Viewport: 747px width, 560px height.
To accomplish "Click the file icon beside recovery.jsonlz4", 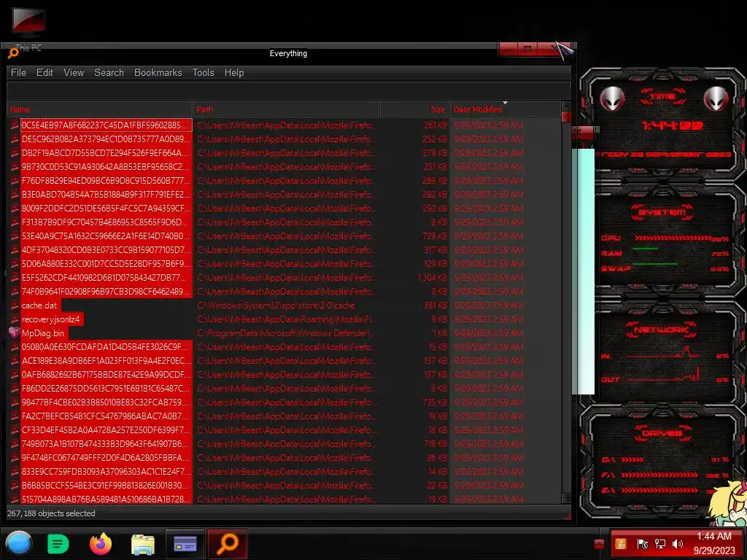I will [x=15, y=319].
